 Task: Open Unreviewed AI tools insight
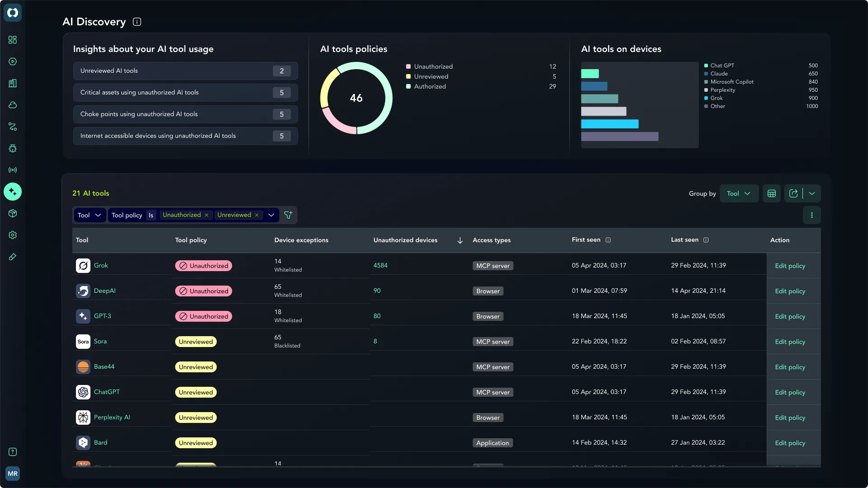pos(185,71)
